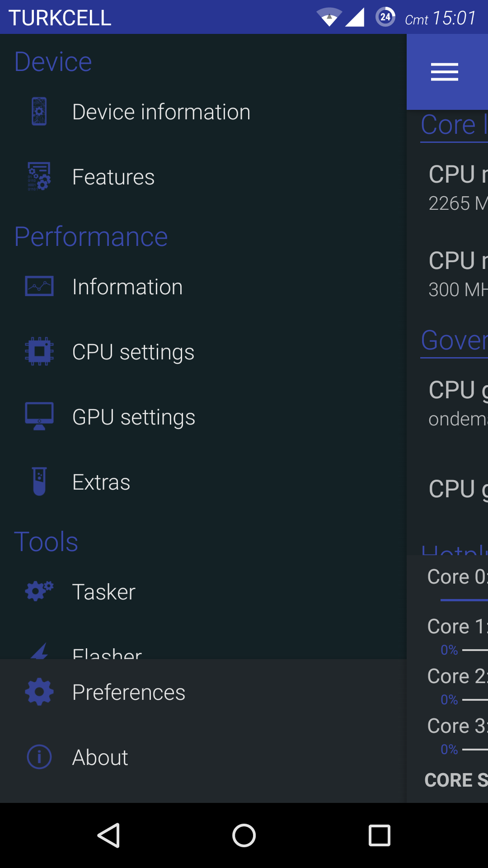The height and width of the screenshot is (868, 488).
Task: Tap the Preferences gear icon
Action: coord(39,692)
